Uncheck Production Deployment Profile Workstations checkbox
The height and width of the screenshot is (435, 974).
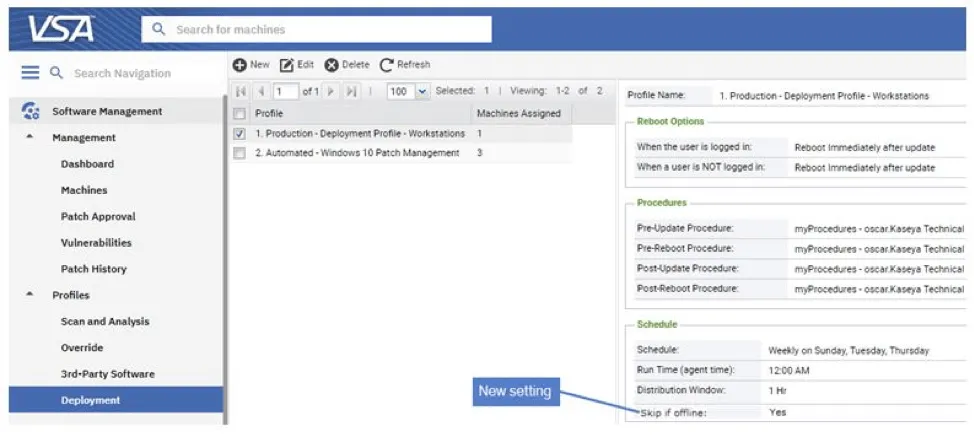pyautogui.click(x=239, y=133)
